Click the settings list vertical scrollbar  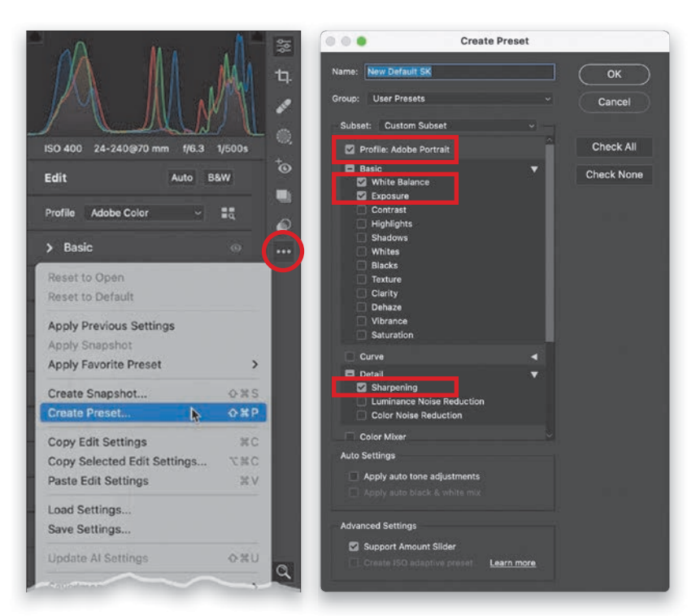550,244
